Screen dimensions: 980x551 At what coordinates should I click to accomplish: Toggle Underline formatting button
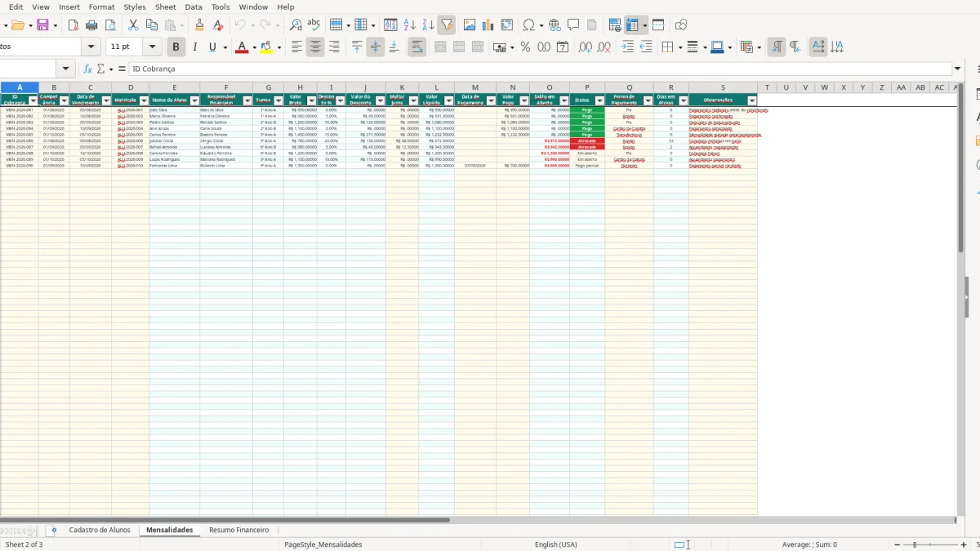[x=212, y=47]
